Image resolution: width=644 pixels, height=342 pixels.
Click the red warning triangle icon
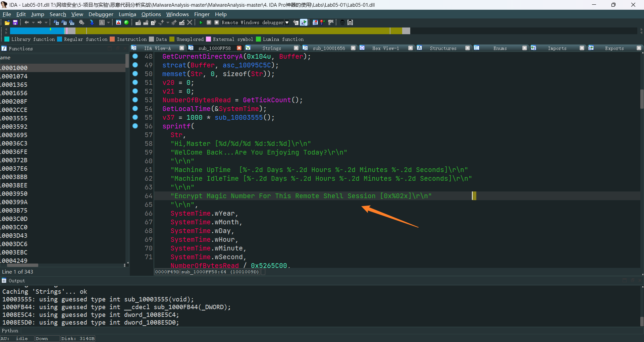tap(118, 22)
